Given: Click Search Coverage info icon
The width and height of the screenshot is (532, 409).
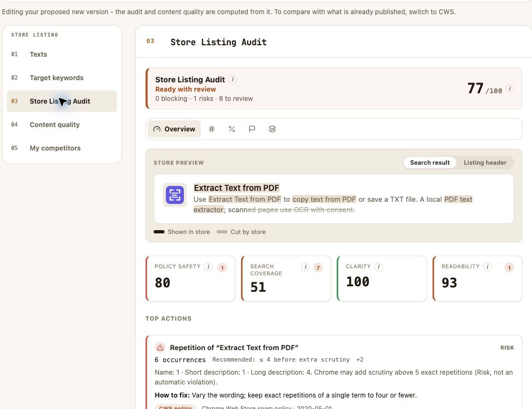Looking at the screenshot, I should [x=306, y=267].
